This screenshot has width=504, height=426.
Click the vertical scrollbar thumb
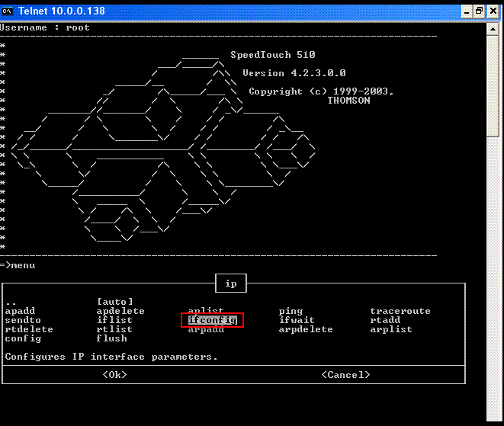[x=493, y=86]
